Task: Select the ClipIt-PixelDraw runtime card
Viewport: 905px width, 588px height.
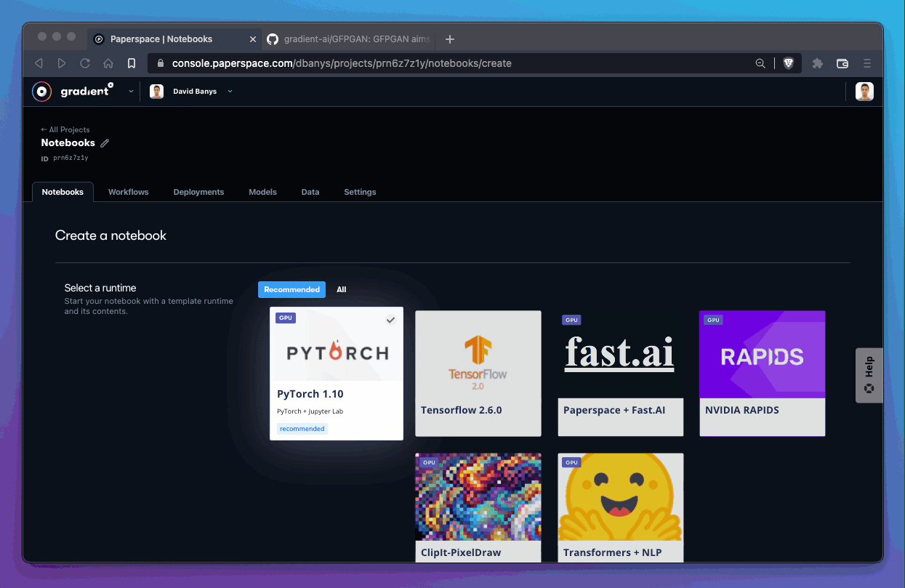Action: click(478, 507)
